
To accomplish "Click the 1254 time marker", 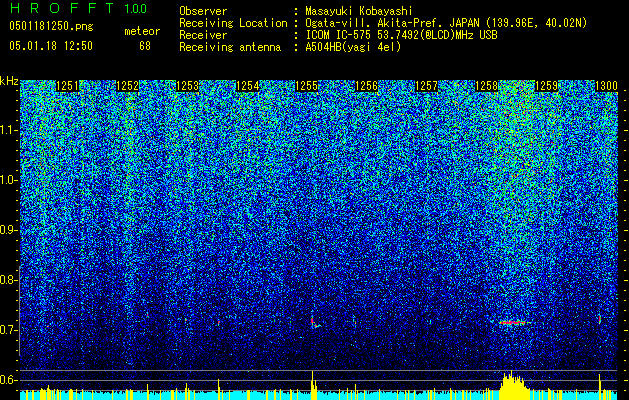I will pyautogui.click(x=247, y=86).
